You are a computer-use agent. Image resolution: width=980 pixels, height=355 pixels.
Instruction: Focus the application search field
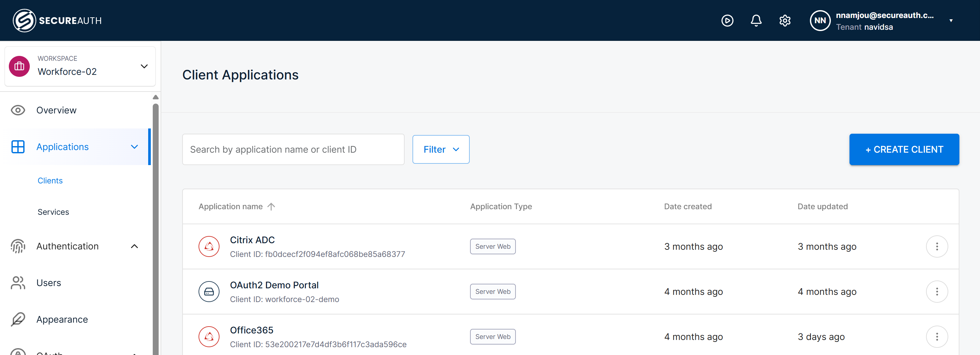[293, 149]
